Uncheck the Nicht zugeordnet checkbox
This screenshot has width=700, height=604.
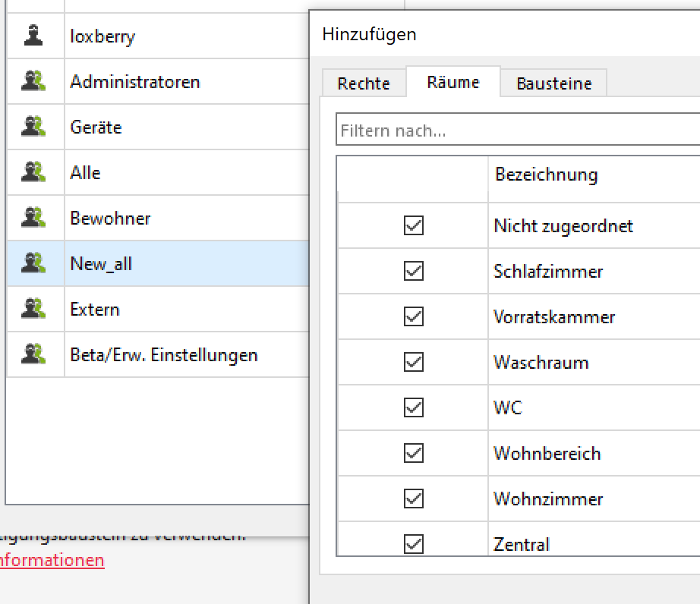tap(414, 225)
